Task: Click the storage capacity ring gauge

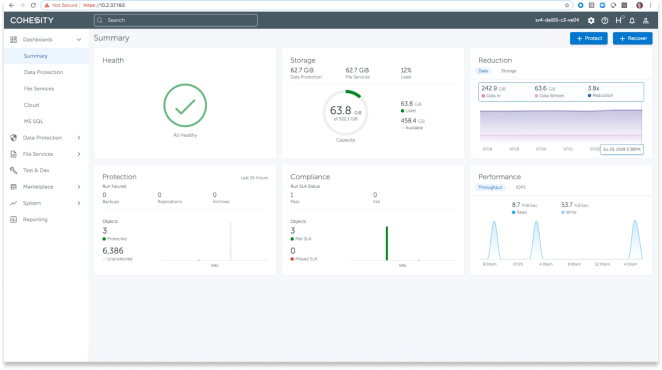Action: click(x=345, y=112)
